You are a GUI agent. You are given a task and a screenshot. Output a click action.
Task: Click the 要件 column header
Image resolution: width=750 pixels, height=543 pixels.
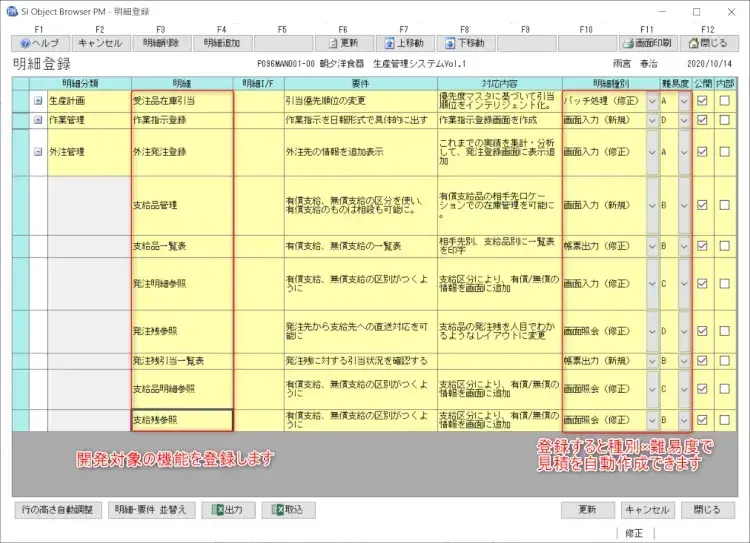[x=361, y=83]
